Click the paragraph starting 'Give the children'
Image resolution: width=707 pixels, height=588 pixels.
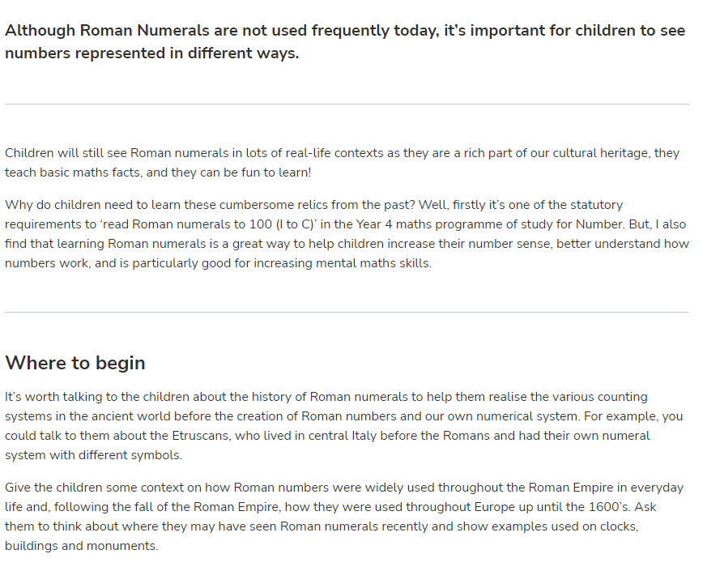click(344, 516)
